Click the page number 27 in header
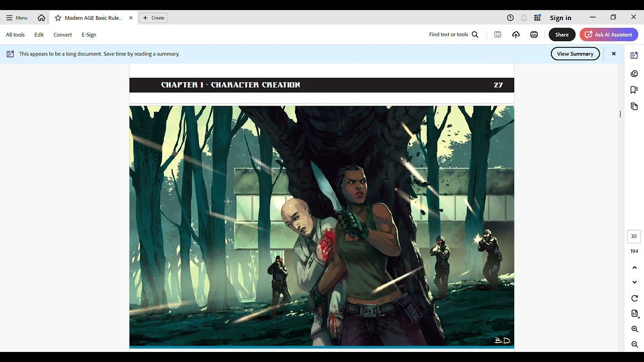 pyautogui.click(x=498, y=85)
